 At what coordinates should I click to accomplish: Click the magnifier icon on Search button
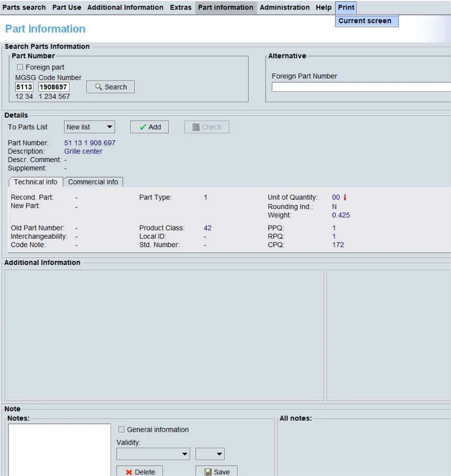tap(99, 87)
